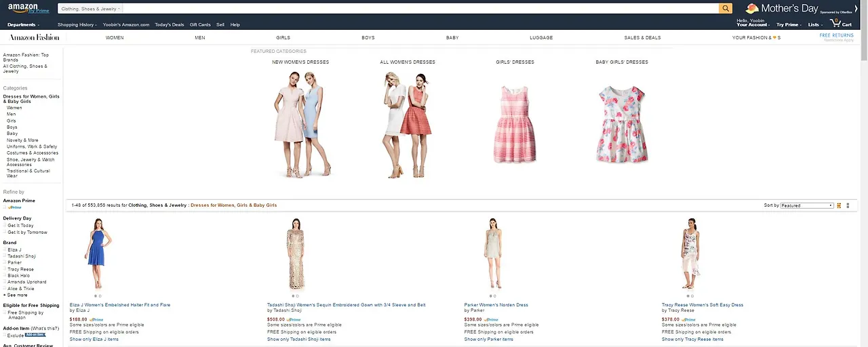
Task: Expand See more brands
Action: point(16,295)
